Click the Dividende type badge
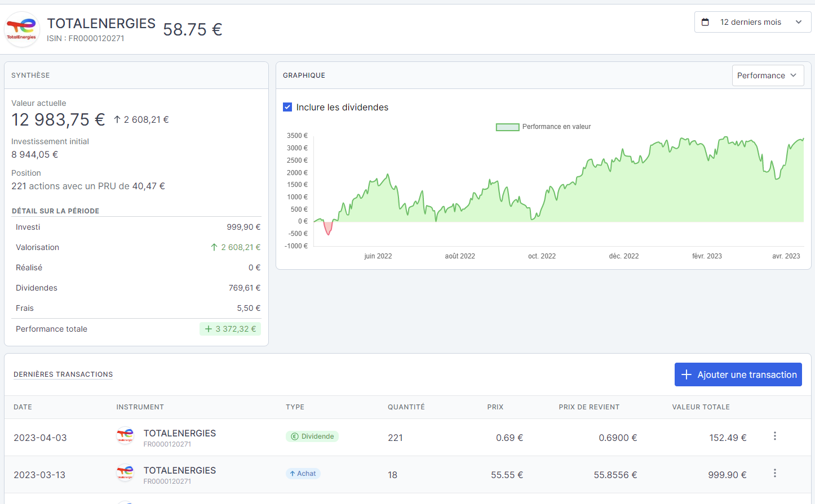The image size is (815, 504). (x=312, y=436)
